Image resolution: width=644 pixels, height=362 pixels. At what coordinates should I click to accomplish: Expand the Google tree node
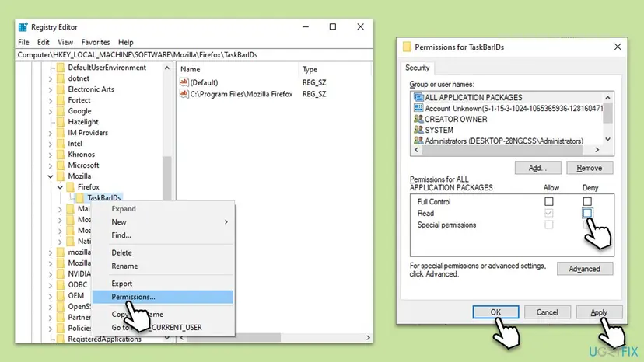(51, 111)
